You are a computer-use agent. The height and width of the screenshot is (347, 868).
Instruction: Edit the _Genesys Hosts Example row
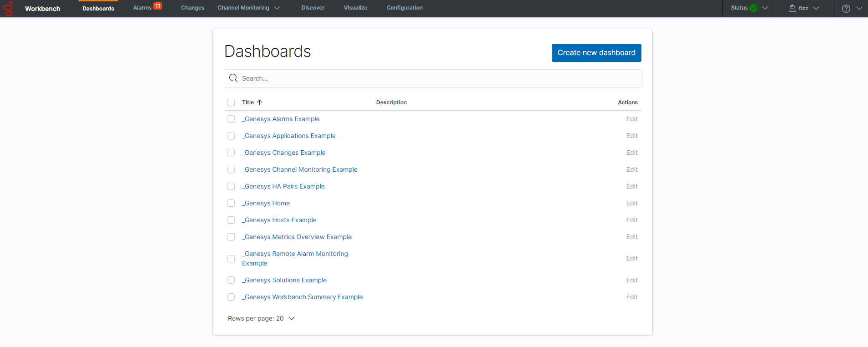pos(632,220)
